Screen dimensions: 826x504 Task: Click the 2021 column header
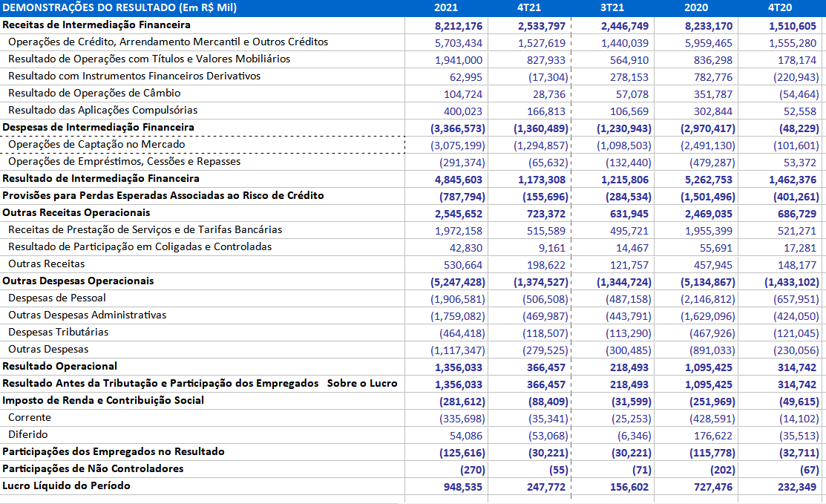coord(446,8)
